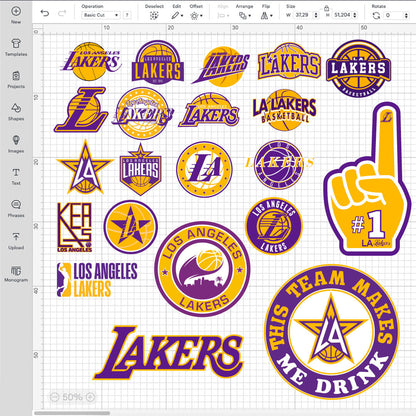Screen dimensions: 416x416
Task: Select the purple circle basketball Lakers text logo
Action: pyautogui.click(x=279, y=164)
